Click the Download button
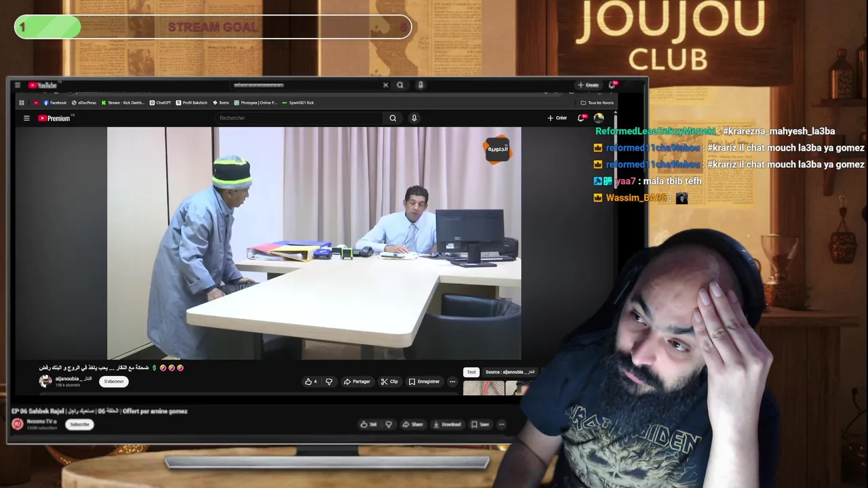Image resolution: width=868 pixels, height=488 pixels. (446, 424)
